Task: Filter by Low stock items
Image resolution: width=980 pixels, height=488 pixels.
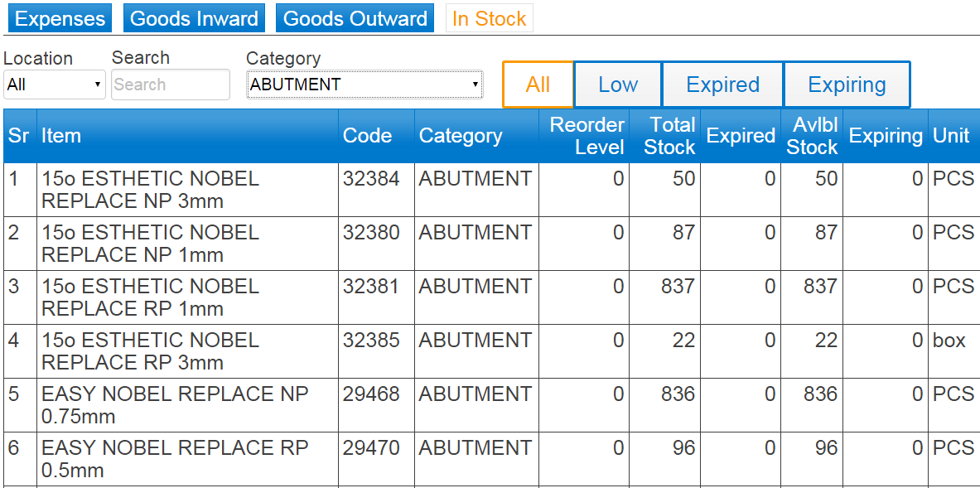Action: pyautogui.click(x=618, y=85)
